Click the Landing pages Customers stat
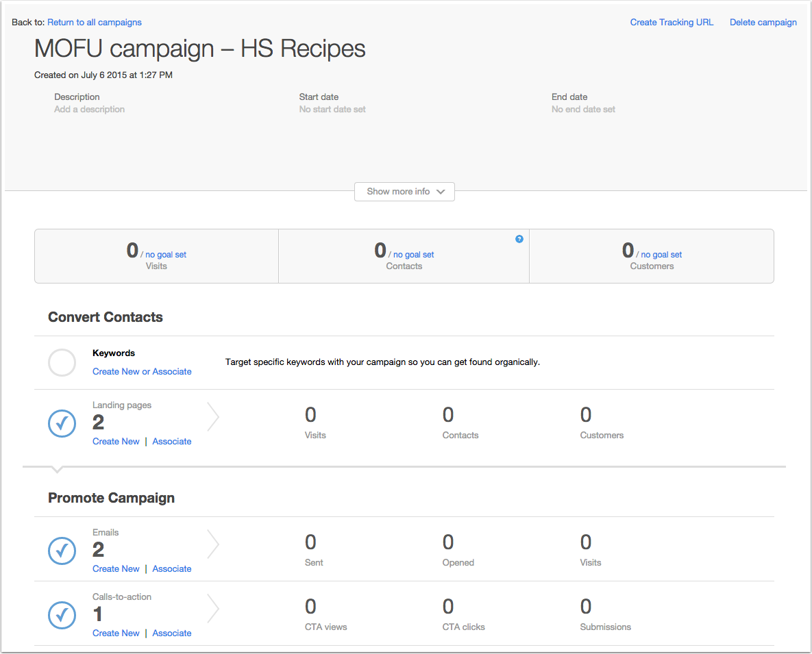This screenshot has height=654, width=812. tap(602, 423)
